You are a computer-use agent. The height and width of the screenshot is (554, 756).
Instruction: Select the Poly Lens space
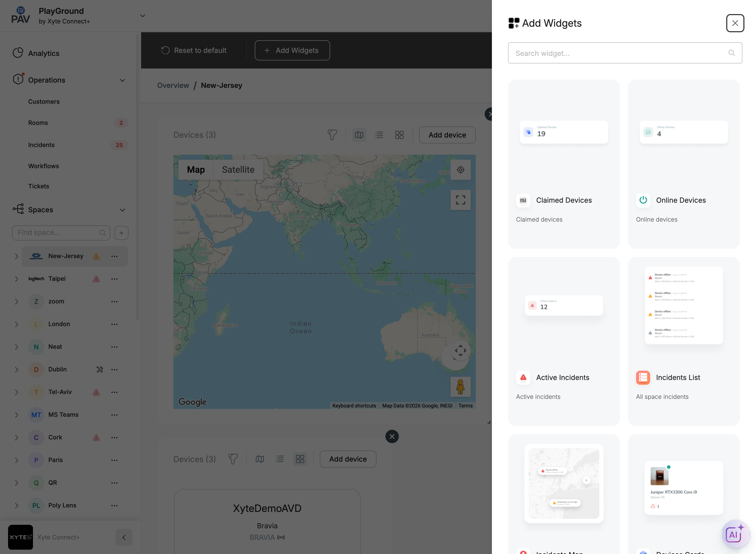coord(62,505)
